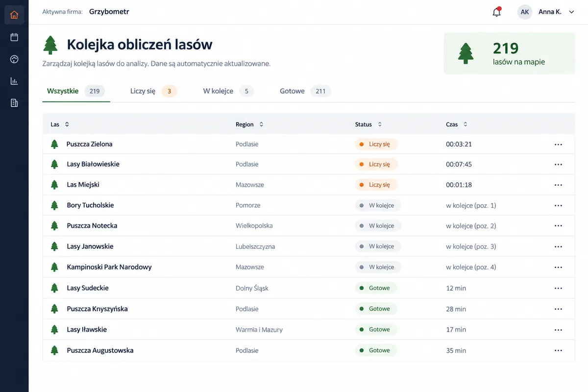
Task: Switch to the Liczy się tab
Action: tap(153, 91)
